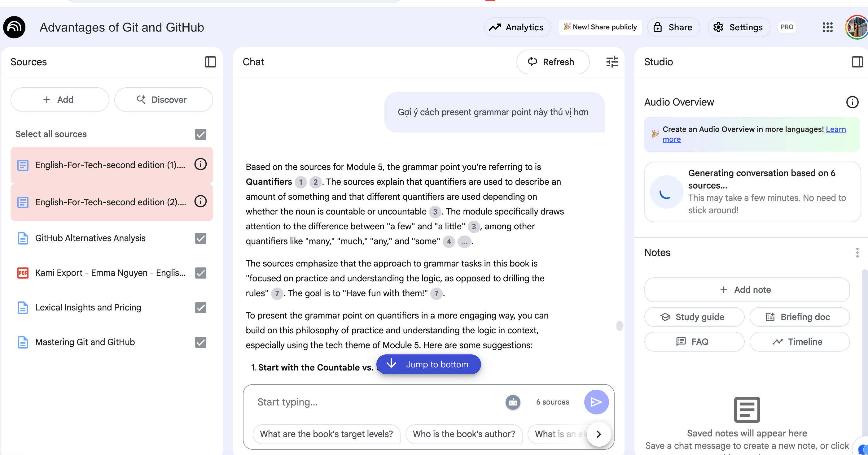Expand citation ellipsis chip after "some"
868x455 pixels.
pyautogui.click(x=464, y=241)
